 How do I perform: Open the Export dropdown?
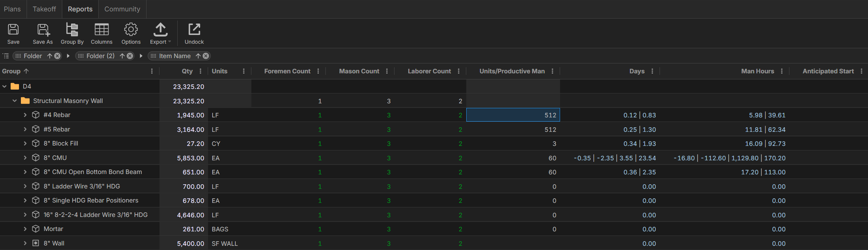[160, 33]
